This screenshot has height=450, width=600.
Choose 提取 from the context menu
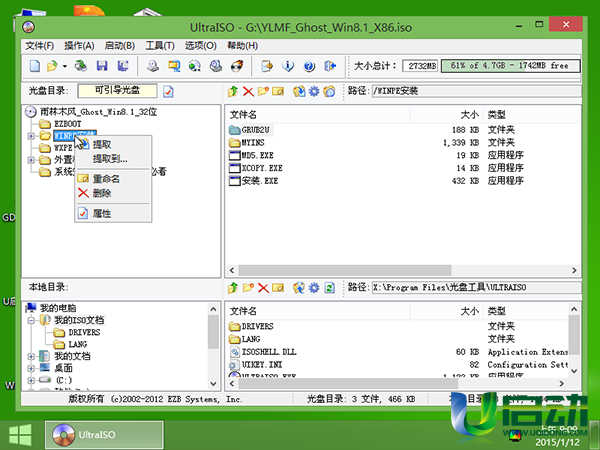tap(113, 145)
